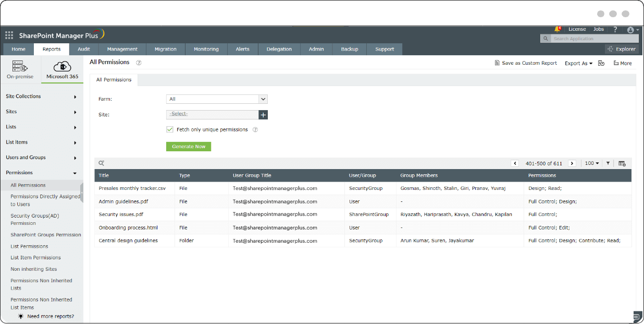Click the Generate Now button

pyautogui.click(x=189, y=147)
